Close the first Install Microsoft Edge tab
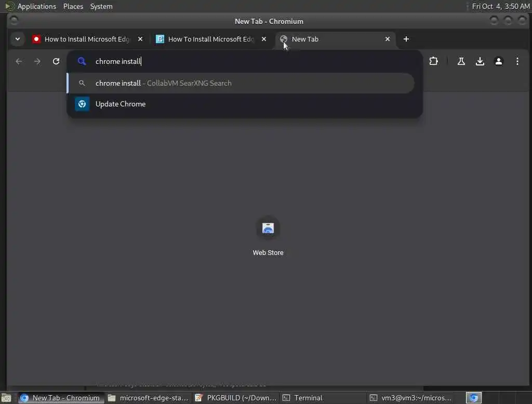532x404 pixels. pyautogui.click(x=140, y=39)
